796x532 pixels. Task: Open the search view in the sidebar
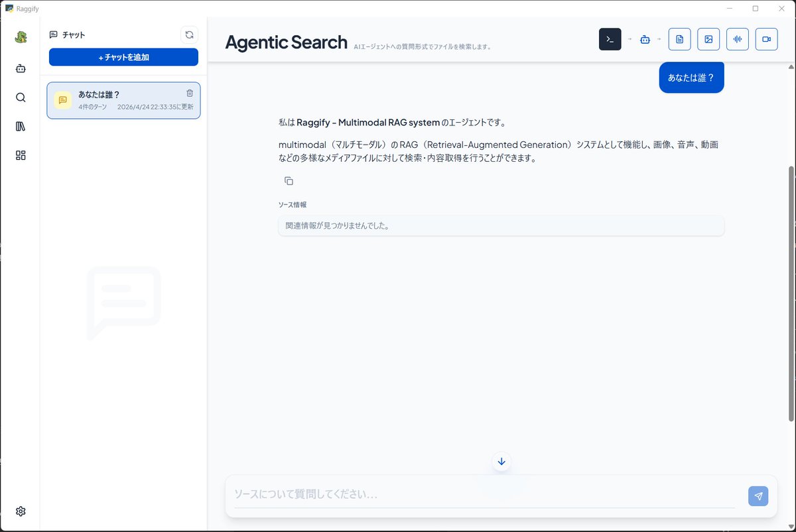tap(21, 98)
